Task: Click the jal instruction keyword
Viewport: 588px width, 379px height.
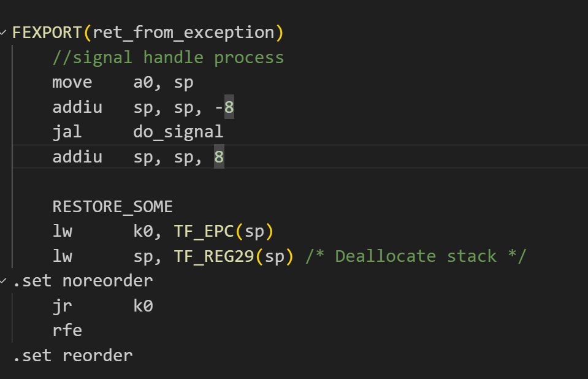Action: pyautogui.click(x=67, y=132)
